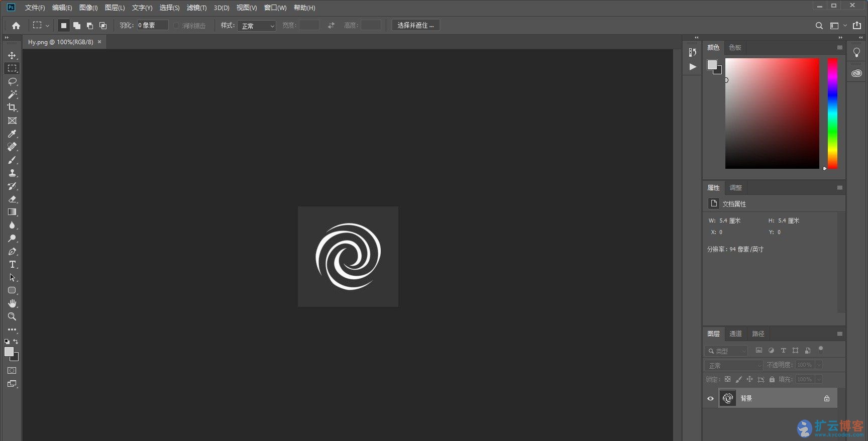868x441 pixels.
Task: Switch to the 通道 tab
Action: [735, 334]
